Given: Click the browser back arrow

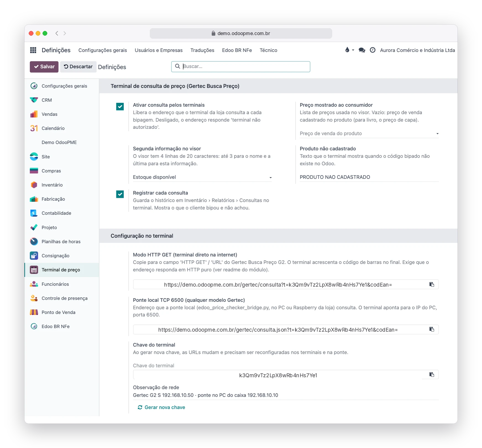Looking at the screenshot, I should point(57,33).
